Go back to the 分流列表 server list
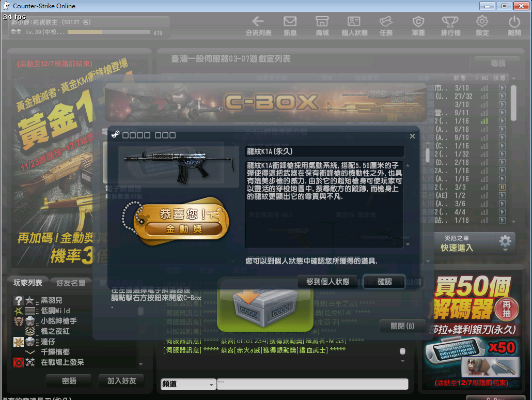The image size is (532, 400). coord(258,26)
